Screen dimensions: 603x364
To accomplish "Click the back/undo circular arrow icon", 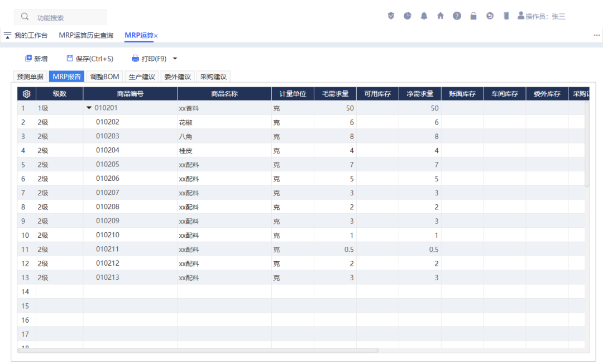I will [490, 16].
